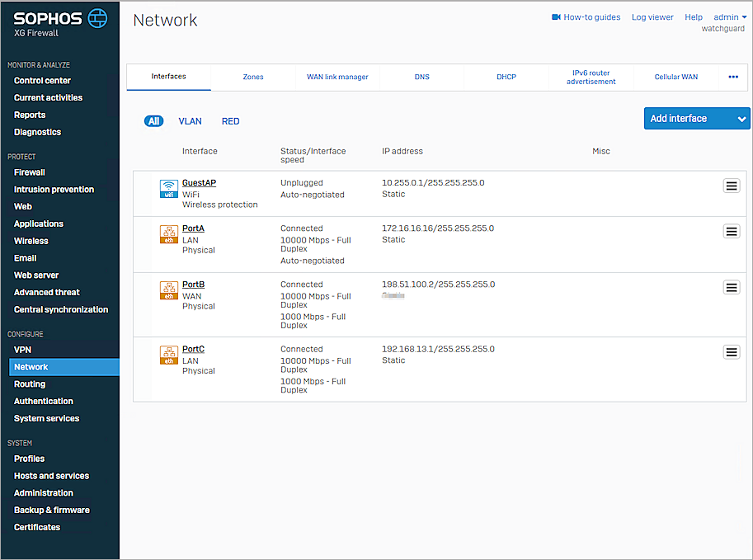Show more tabs via ellipsis button
The image size is (753, 560).
(732, 77)
